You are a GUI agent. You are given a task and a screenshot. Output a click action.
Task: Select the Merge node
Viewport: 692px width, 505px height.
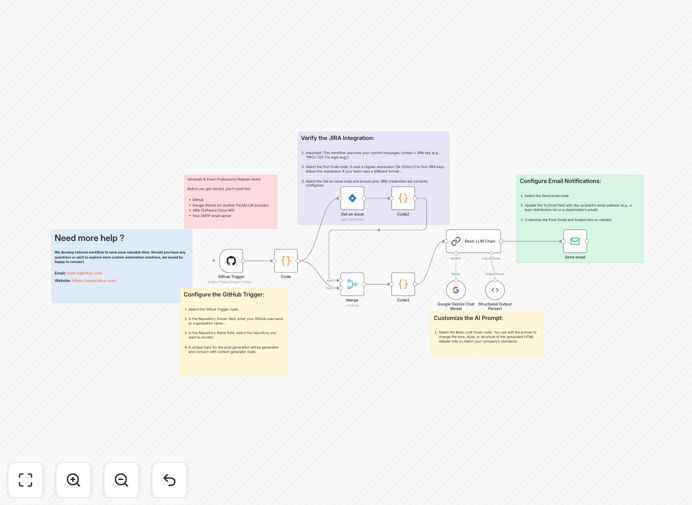352,284
